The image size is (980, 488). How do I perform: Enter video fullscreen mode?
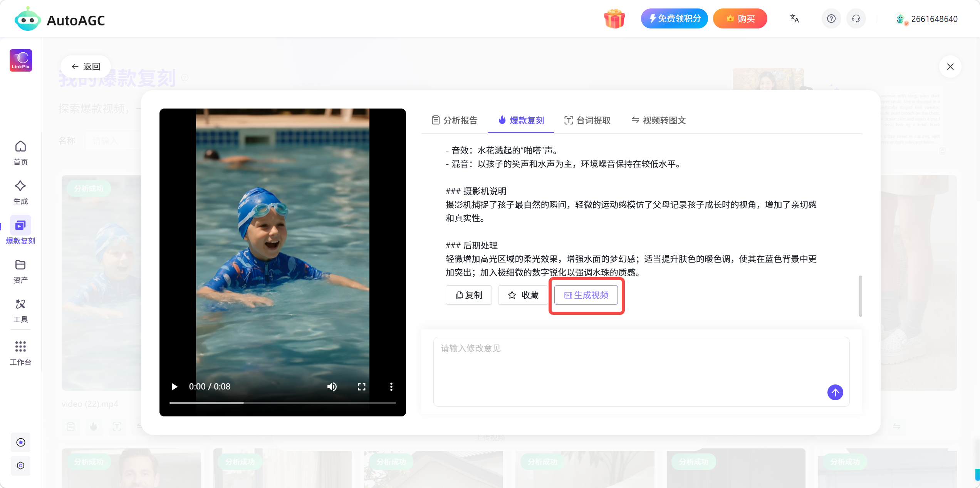[361, 386]
